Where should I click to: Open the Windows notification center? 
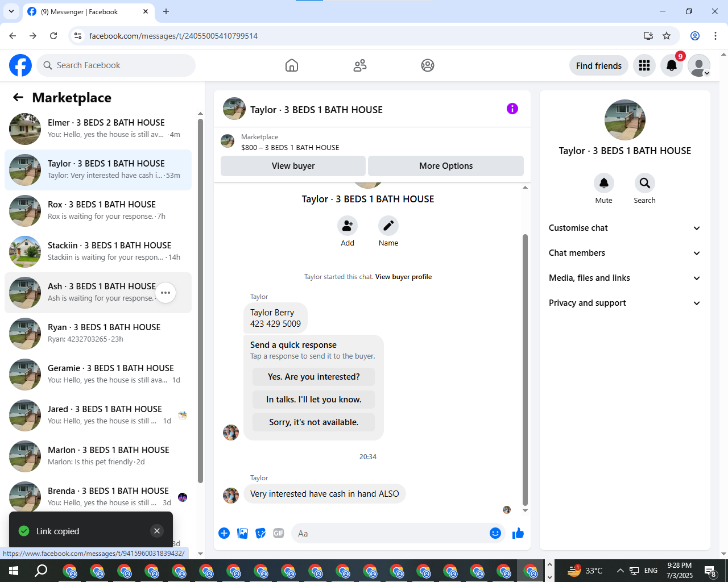coord(710,571)
